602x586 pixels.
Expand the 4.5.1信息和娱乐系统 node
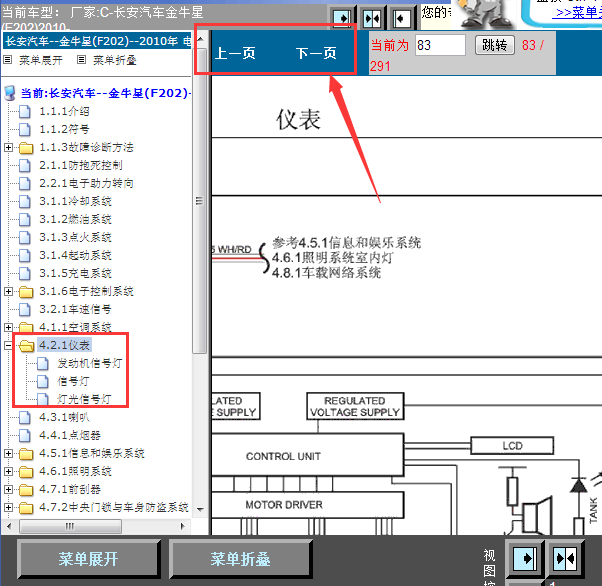point(8,454)
